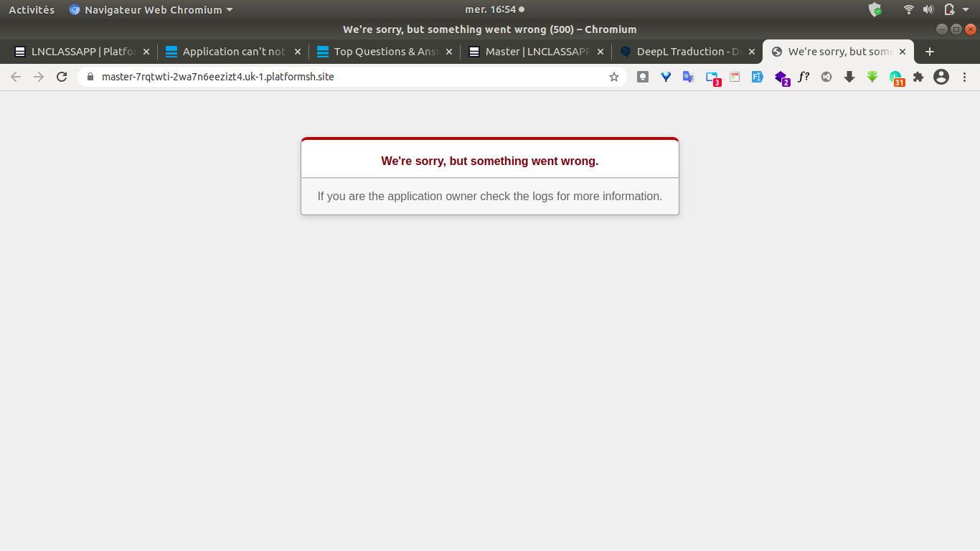Click the Google Translate extension icon

coord(689,77)
